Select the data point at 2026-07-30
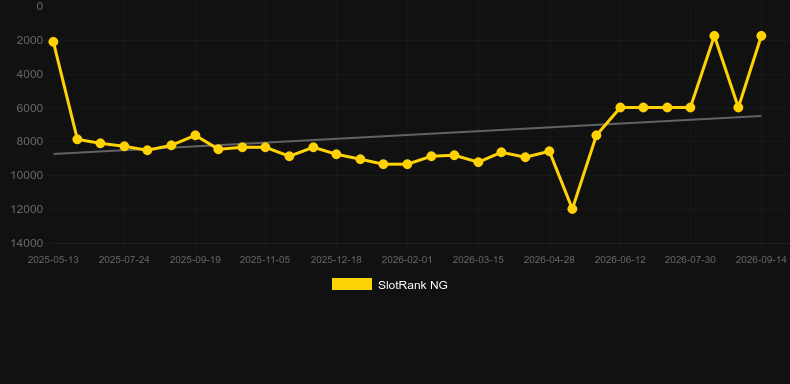This screenshot has width=790, height=384. [x=690, y=107]
